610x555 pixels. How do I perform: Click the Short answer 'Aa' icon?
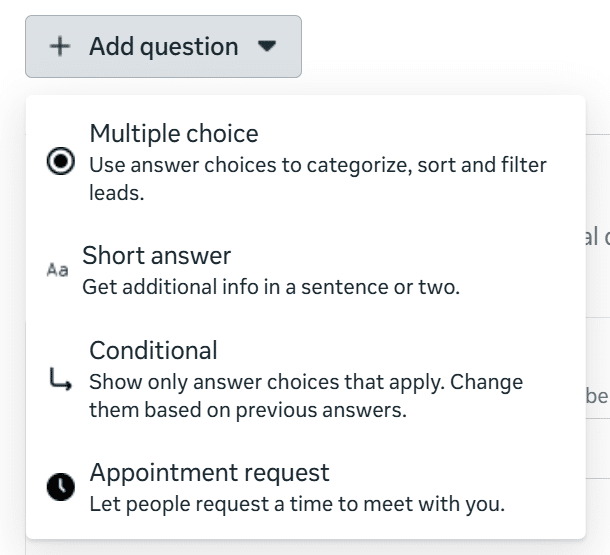(58, 271)
